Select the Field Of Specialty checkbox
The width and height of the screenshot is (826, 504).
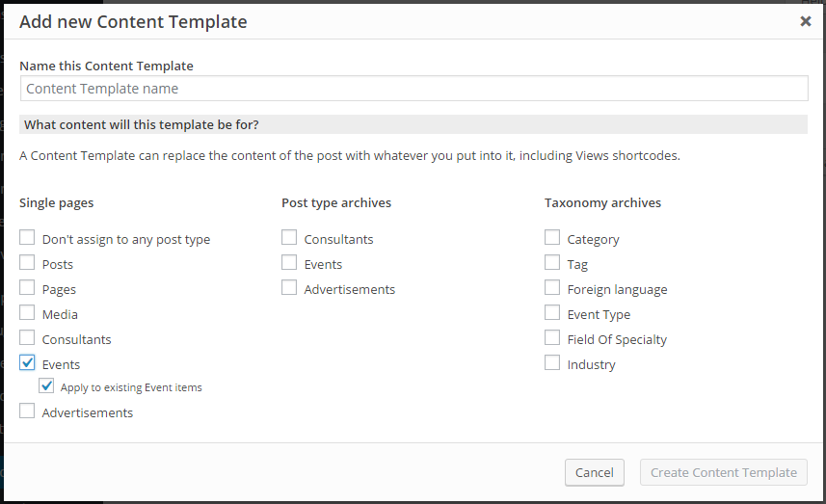point(552,337)
